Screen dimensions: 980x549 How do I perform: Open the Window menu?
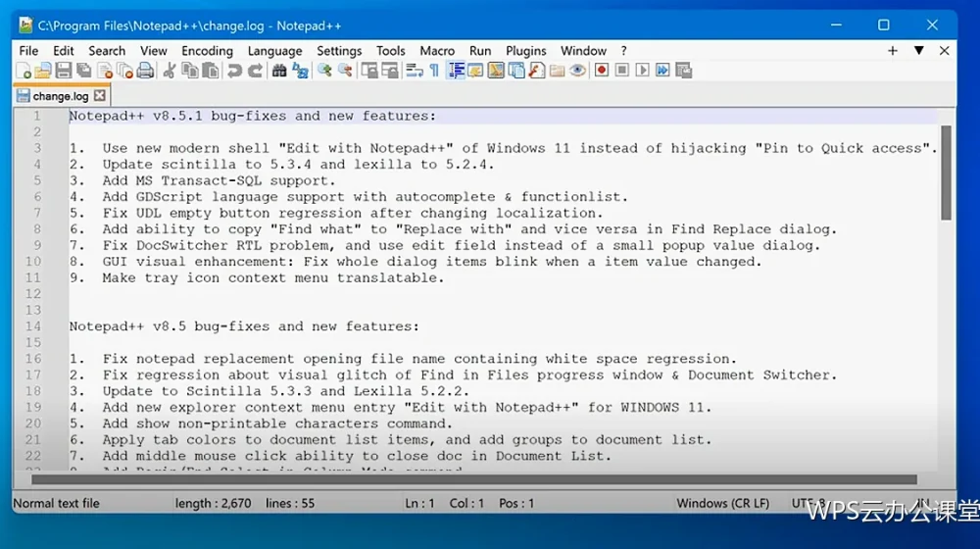point(583,51)
